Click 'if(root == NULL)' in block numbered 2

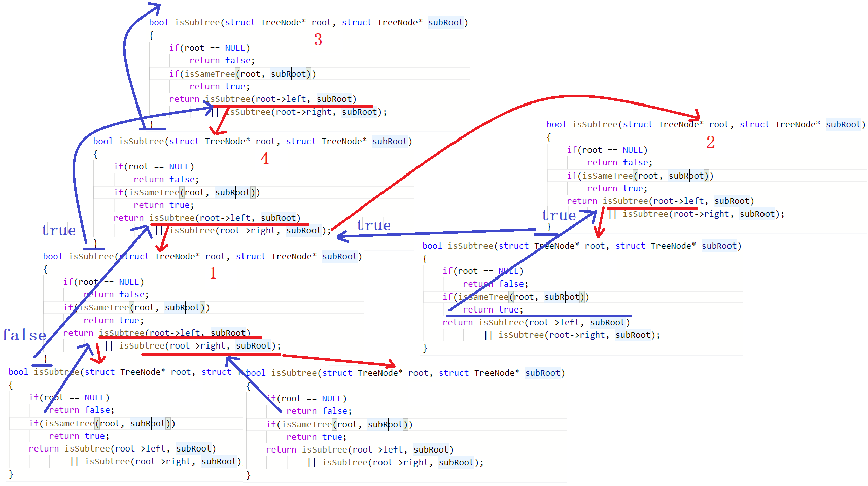pyautogui.click(x=607, y=150)
